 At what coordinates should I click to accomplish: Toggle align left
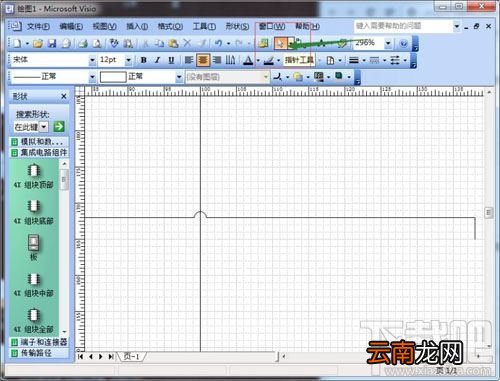coord(189,60)
